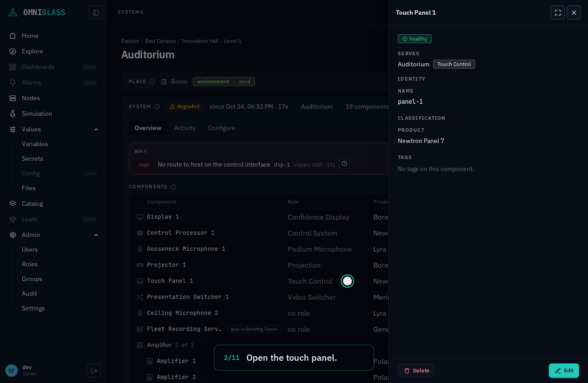Switch to the Activity tab
This screenshot has height=383, width=588.
[x=185, y=128]
